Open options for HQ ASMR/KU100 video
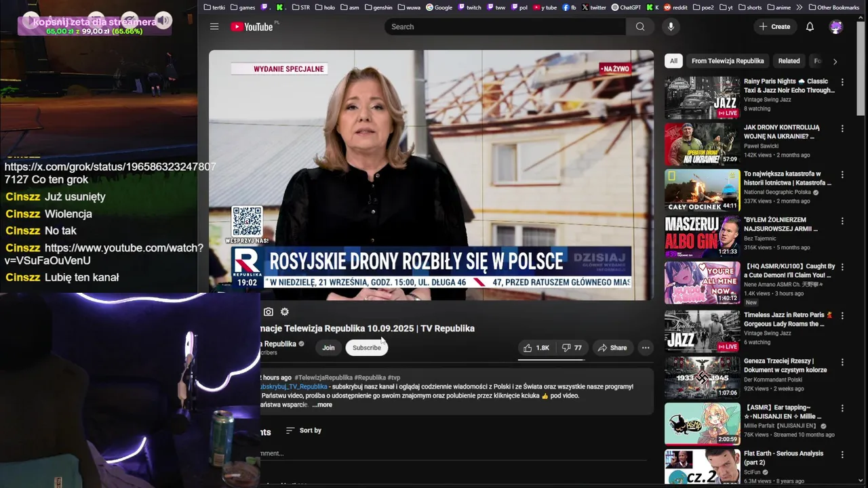Viewport: 868px width, 488px height. (842, 268)
